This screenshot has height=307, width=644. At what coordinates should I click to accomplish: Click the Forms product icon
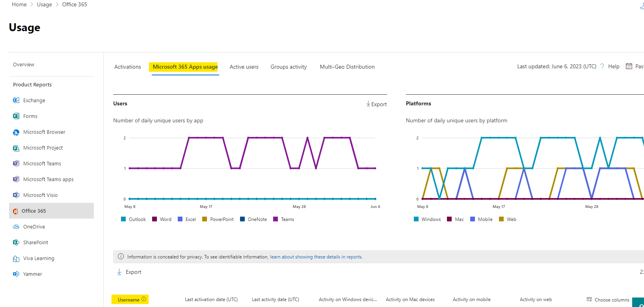[x=16, y=116]
